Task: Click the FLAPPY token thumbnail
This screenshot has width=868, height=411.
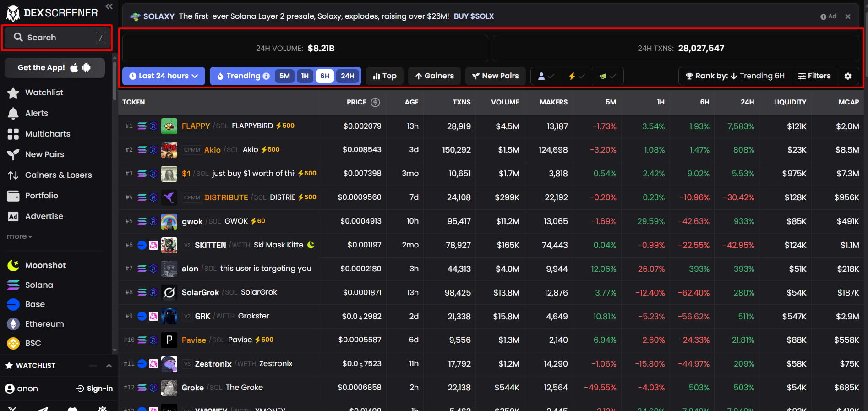Action: click(x=169, y=126)
